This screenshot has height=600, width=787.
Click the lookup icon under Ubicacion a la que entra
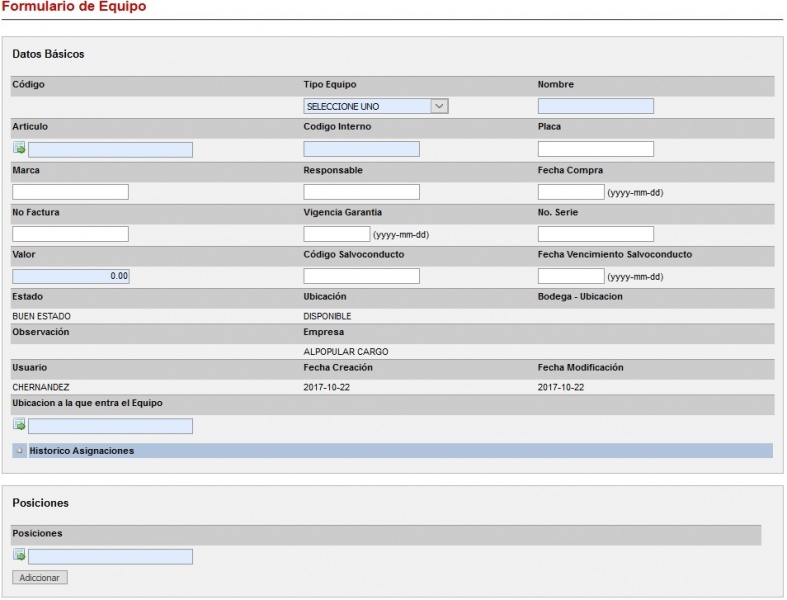point(19,426)
